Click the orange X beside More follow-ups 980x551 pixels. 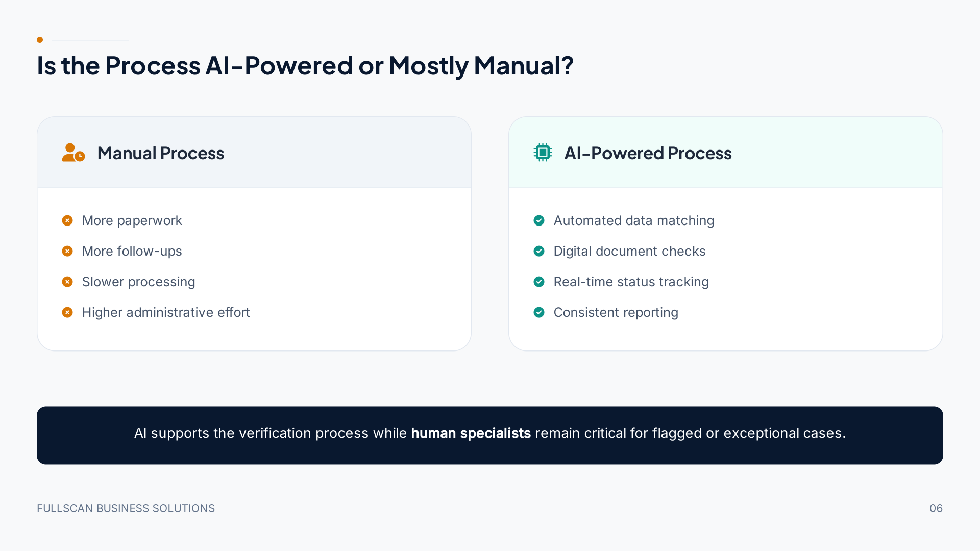point(67,251)
